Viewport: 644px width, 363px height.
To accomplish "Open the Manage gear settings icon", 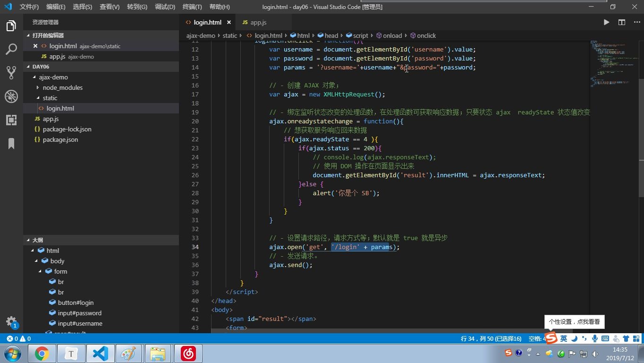I will 11,322.
